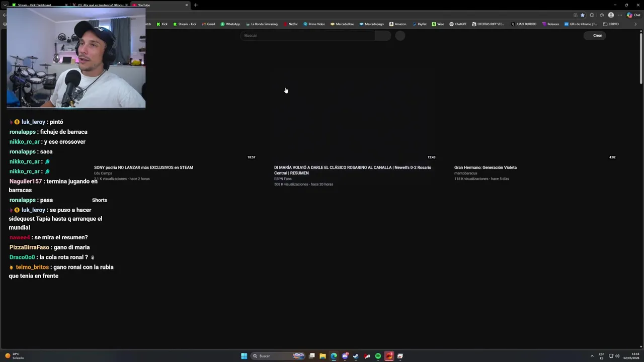Click chat message 'se mira el resumen?'
644x362 pixels.
tap(61, 237)
